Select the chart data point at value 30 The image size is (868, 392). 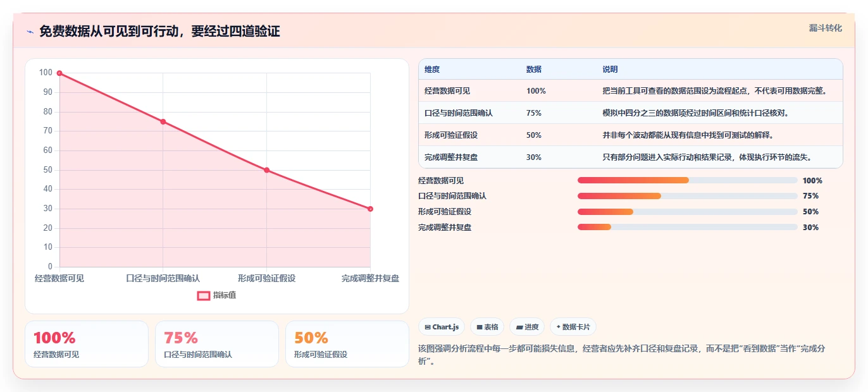[x=370, y=209]
